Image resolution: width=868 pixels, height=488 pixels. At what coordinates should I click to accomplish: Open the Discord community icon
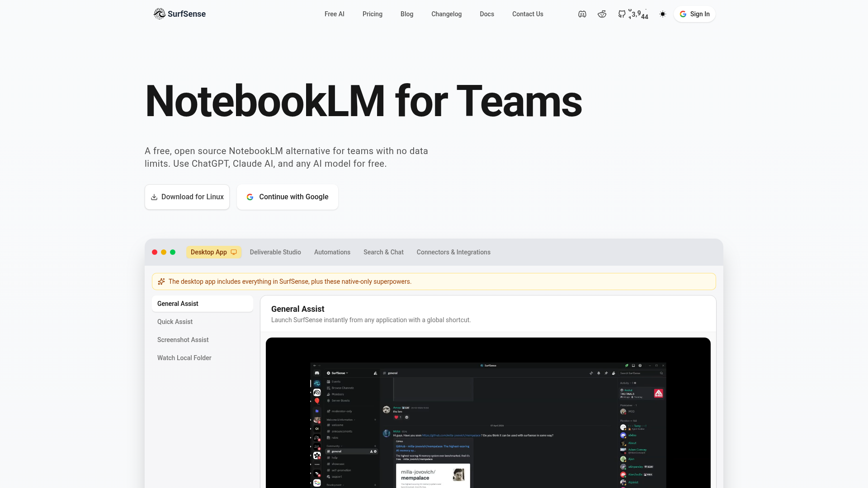pos(582,14)
